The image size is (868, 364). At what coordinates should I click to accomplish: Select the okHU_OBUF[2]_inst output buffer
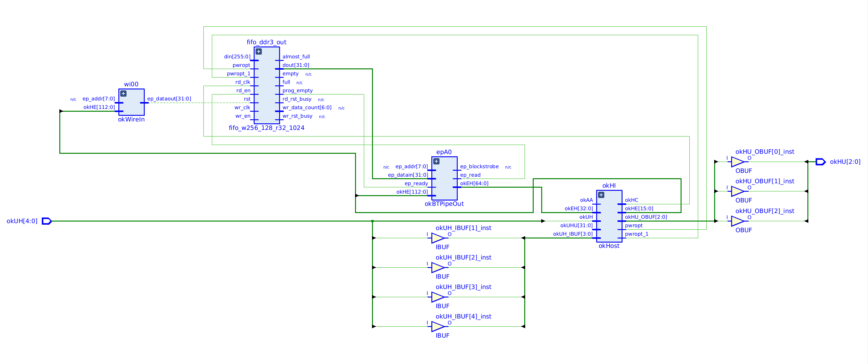click(738, 221)
